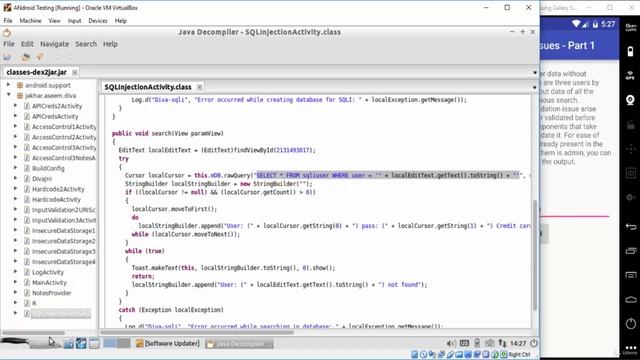Select the R class in the tree
Viewport: 640px width, 360px height.
pos(34,303)
